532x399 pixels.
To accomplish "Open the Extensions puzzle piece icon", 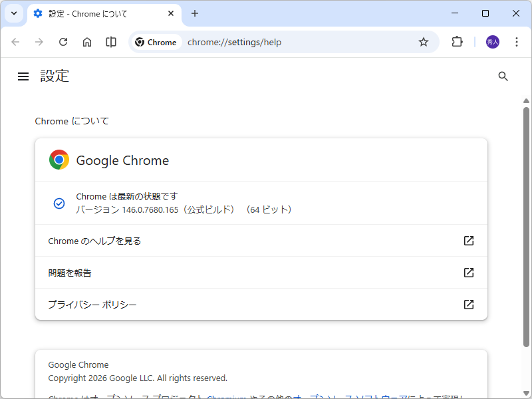I will (457, 41).
